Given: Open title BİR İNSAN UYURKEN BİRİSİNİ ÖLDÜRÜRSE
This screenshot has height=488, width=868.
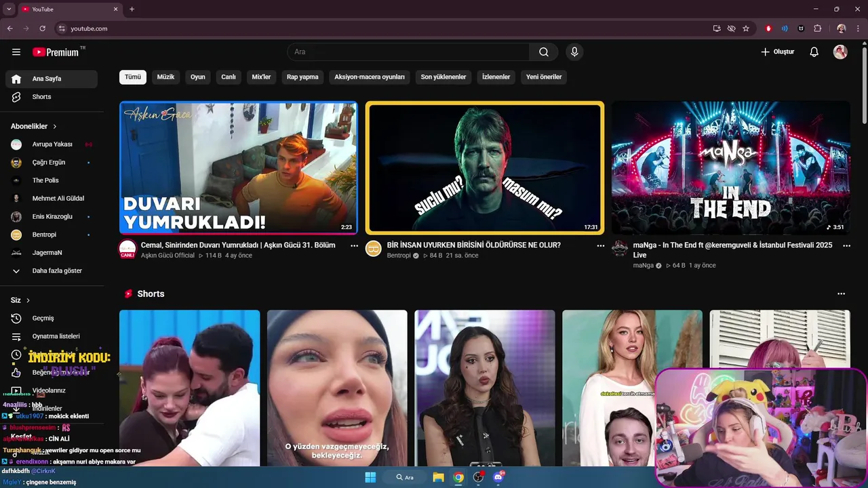Looking at the screenshot, I should coord(474,245).
